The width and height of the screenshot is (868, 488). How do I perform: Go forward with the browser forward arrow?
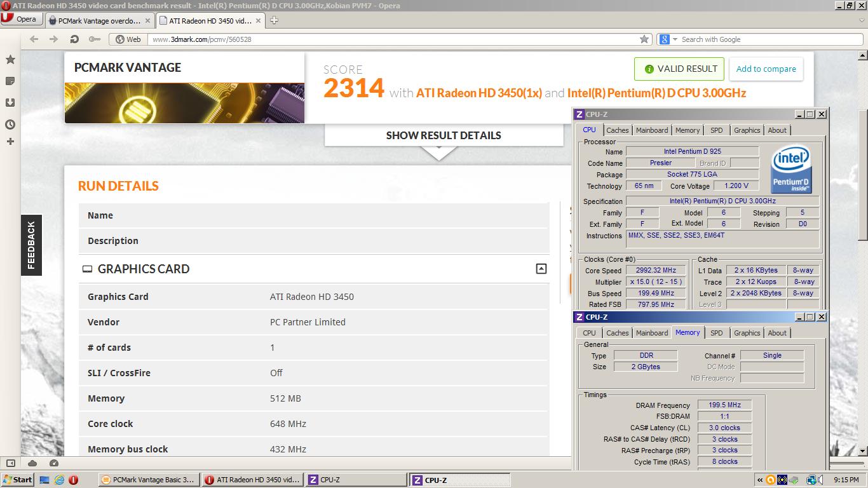[54, 39]
